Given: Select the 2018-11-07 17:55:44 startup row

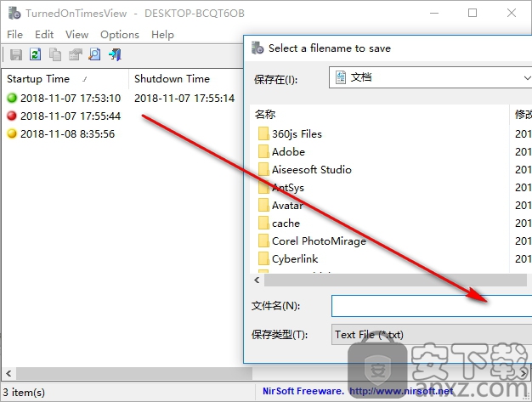Looking at the screenshot, I should point(71,116).
